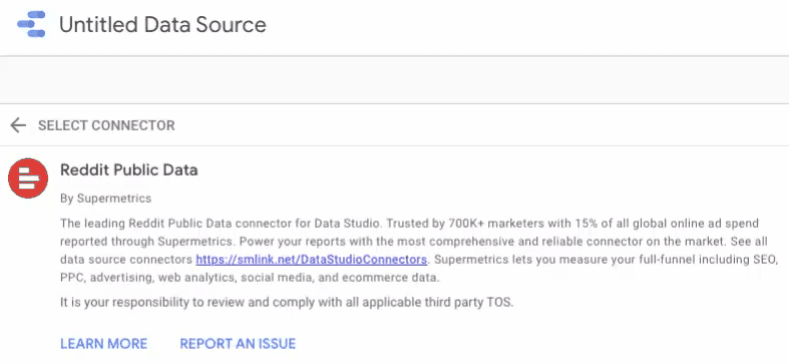The width and height of the screenshot is (789, 364).
Task: Click the third party TOS responsibility notice
Action: coord(287,303)
